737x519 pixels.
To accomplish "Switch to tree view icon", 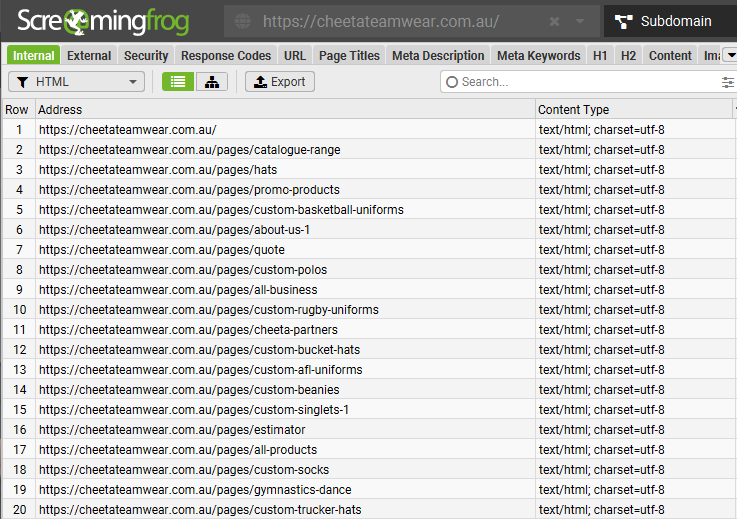I will click(212, 82).
